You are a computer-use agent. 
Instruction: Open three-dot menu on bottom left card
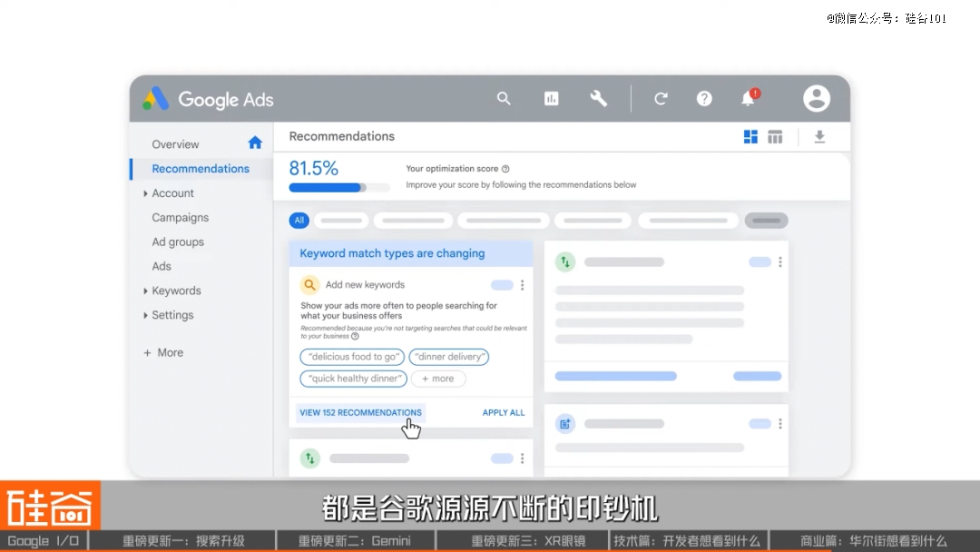click(x=523, y=458)
